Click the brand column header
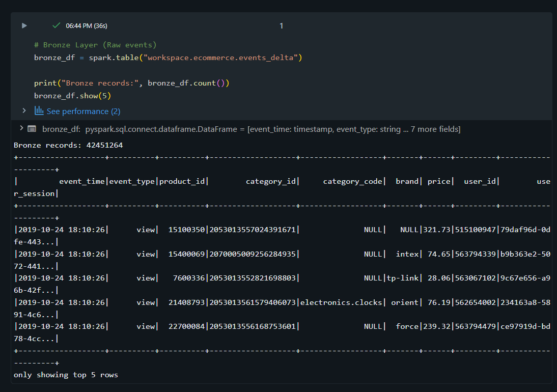The image size is (557, 392). tap(407, 181)
